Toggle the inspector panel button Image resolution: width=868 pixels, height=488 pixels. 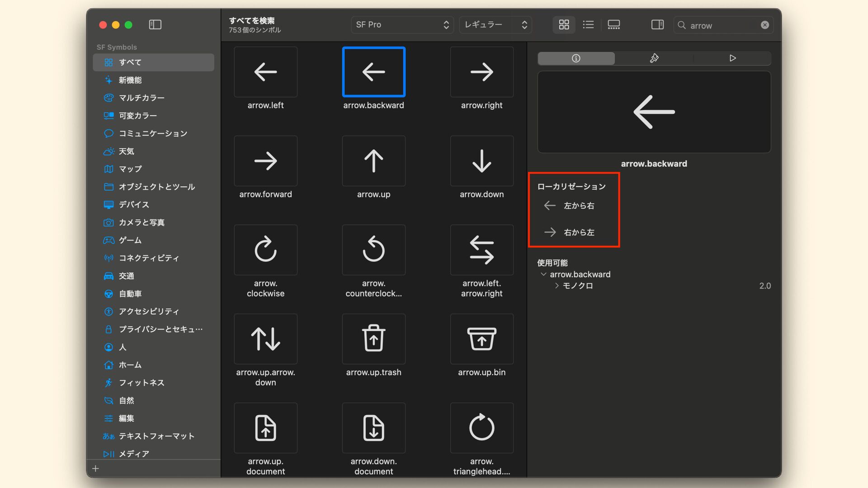pos(657,25)
